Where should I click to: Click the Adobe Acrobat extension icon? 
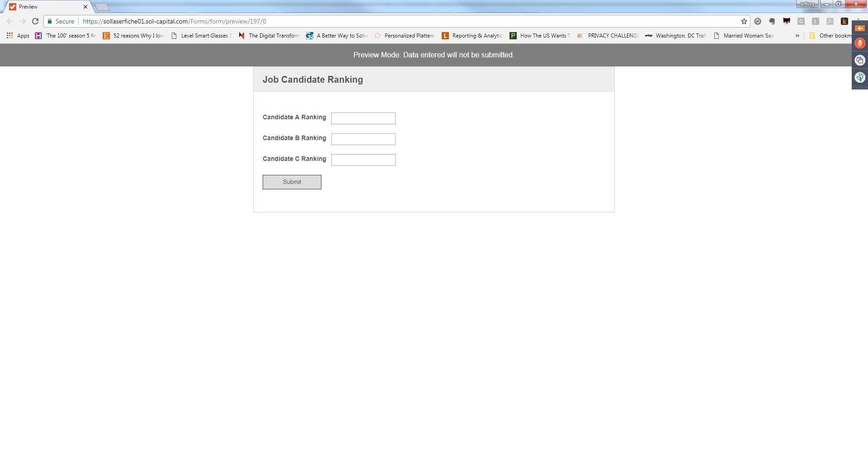coord(830,21)
